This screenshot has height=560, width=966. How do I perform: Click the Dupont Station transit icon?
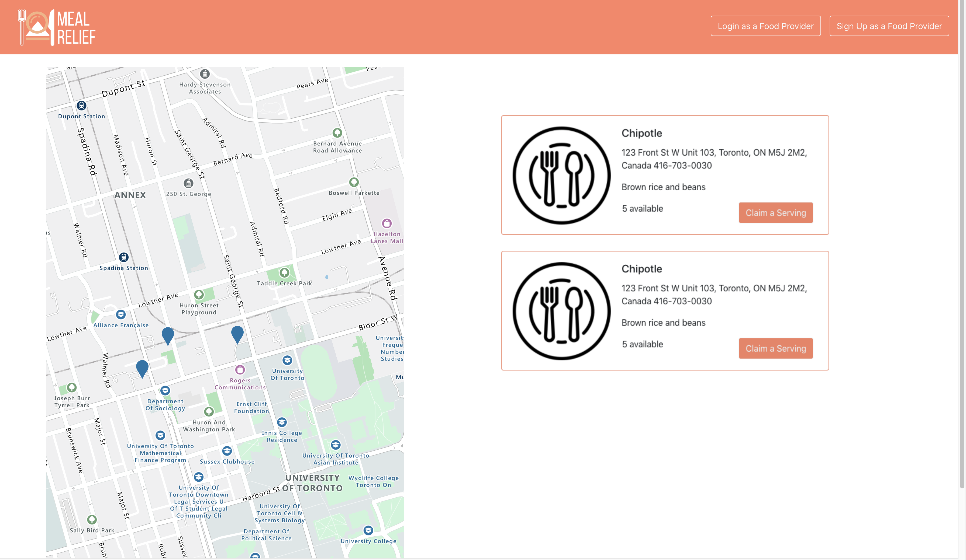click(x=81, y=105)
